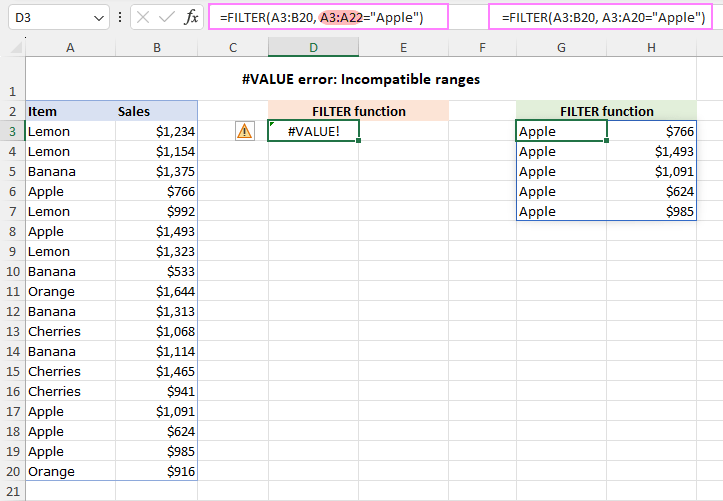Screen dimensions: 723x501
Task: Click the Item header cell
Action: (70, 111)
